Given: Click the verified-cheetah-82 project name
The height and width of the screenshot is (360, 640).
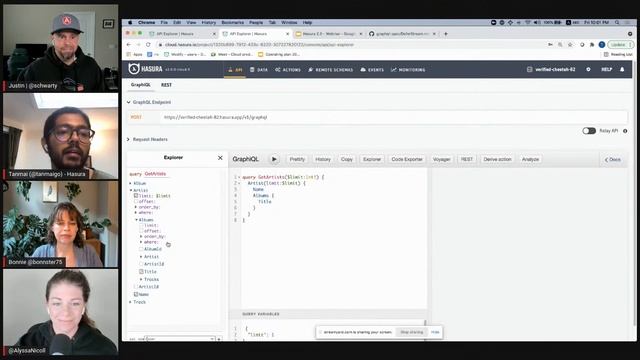Looking at the screenshot, I should pyautogui.click(x=555, y=69).
